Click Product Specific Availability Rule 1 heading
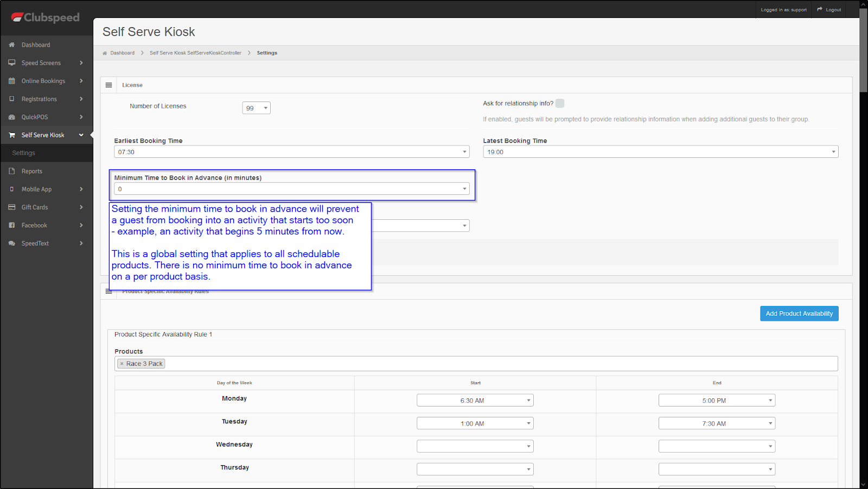The height and width of the screenshot is (489, 868). coord(163,334)
